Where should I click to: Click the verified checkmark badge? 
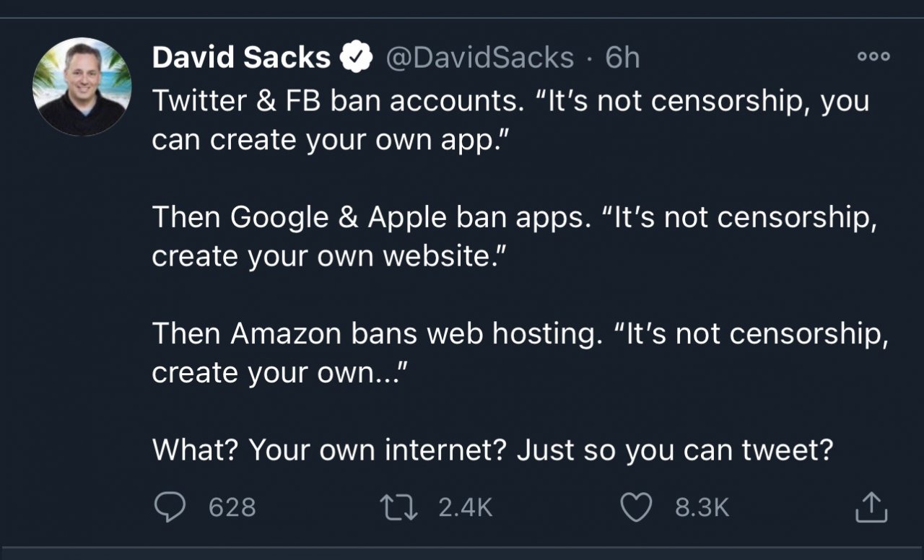357,58
